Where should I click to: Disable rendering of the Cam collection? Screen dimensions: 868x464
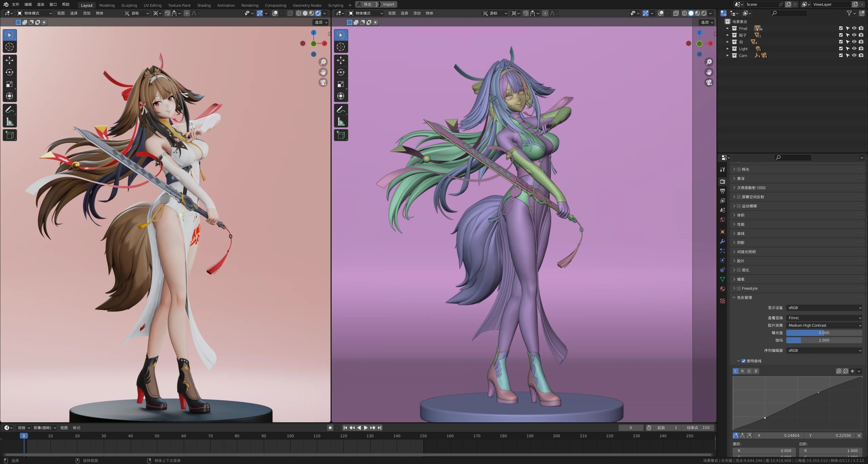coord(861,56)
